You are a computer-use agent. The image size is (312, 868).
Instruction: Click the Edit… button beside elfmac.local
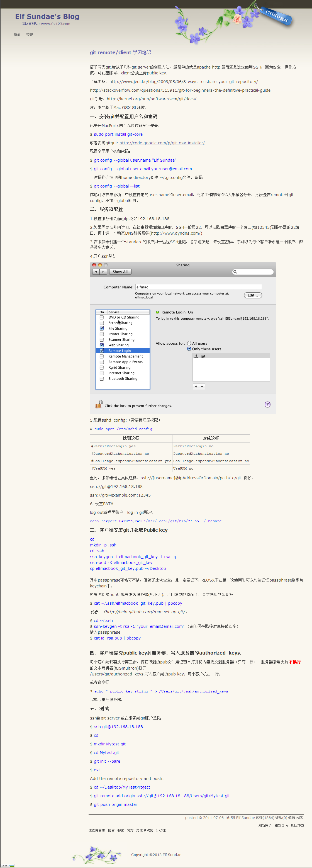point(253,295)
